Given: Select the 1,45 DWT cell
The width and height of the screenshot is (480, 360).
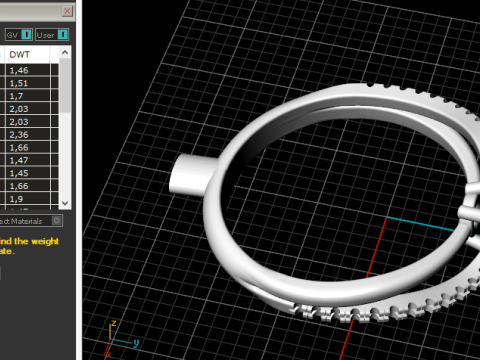Looking at the screenshot, I should (x=27, y=173).
